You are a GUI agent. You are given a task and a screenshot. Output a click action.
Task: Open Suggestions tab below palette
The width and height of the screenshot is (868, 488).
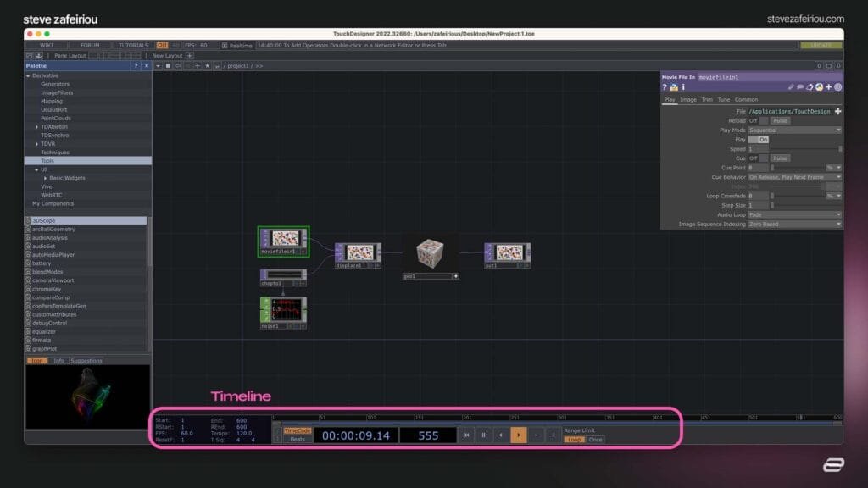click(86, 361)
